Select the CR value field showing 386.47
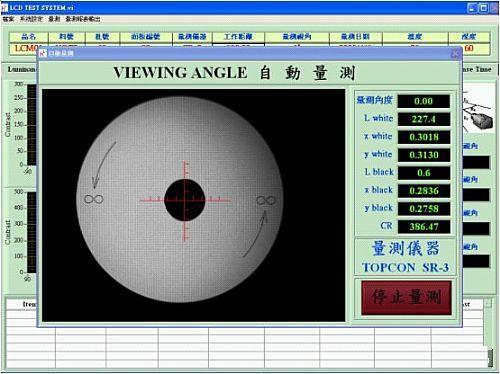 coord(423,227)
